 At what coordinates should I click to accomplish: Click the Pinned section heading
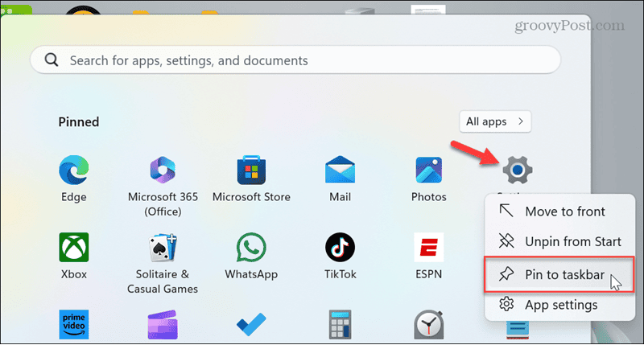coord(78,122)
